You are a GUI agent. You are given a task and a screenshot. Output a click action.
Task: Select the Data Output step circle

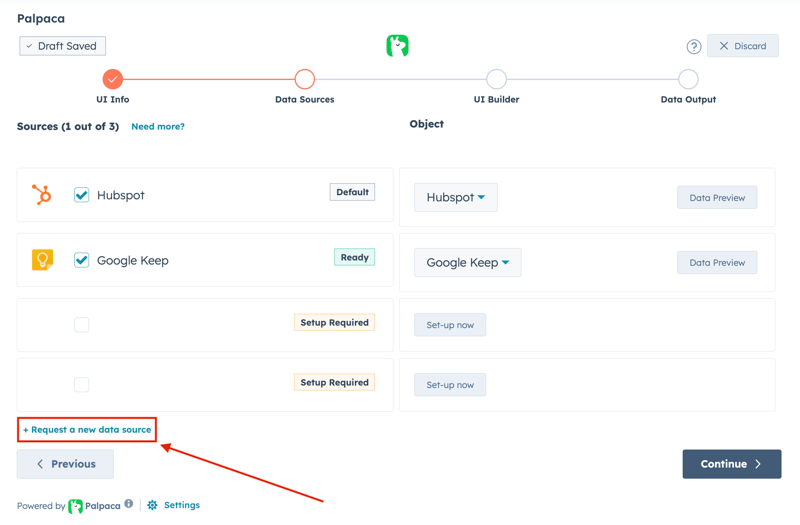pyautogui.click(x=688, y=79)
